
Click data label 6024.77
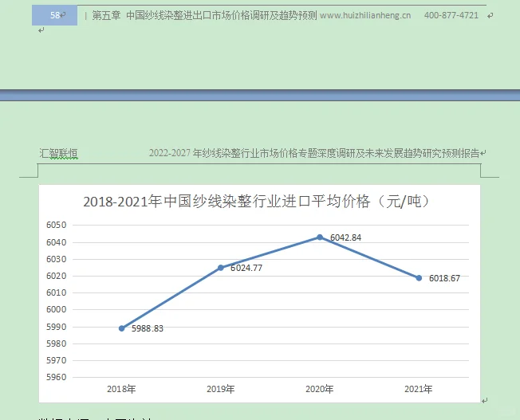tap(246, 268)
